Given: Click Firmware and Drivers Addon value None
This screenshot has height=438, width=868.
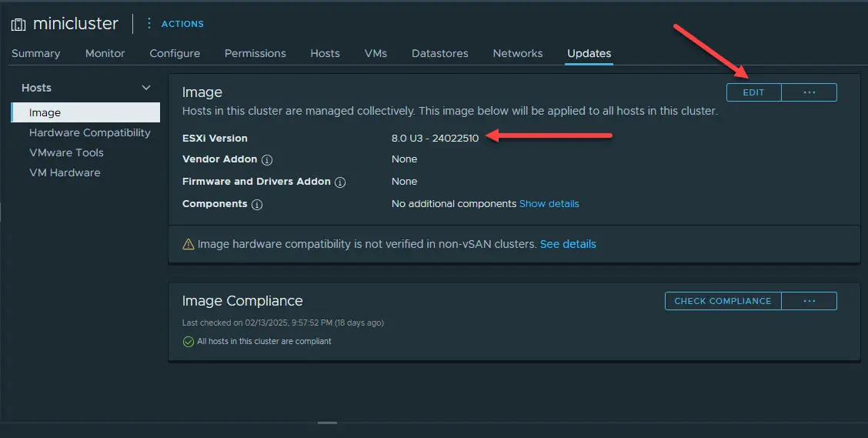Looking at the screenshot, I should [404, 182].
